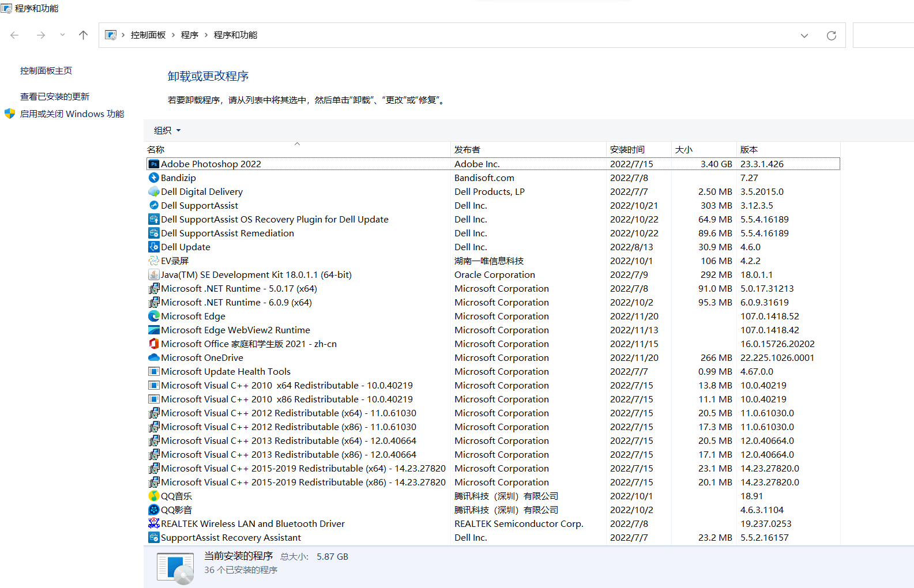Image resolution: width=914 pixels, height=588 pixels.
Task: Click Visual C++ 2013 (x86) icon
Action: pyautogui.click(x=154, y=455)
